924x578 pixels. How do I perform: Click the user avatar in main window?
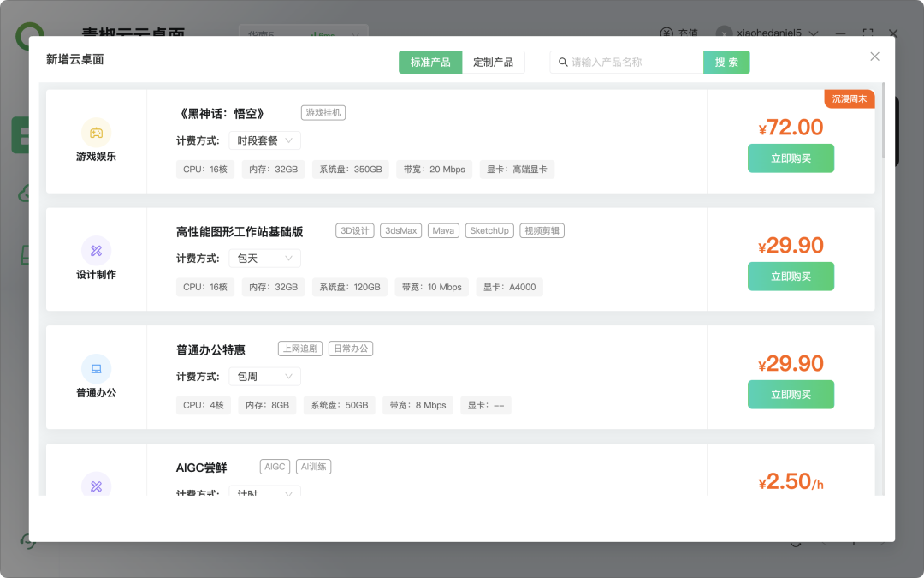(724, 33)
